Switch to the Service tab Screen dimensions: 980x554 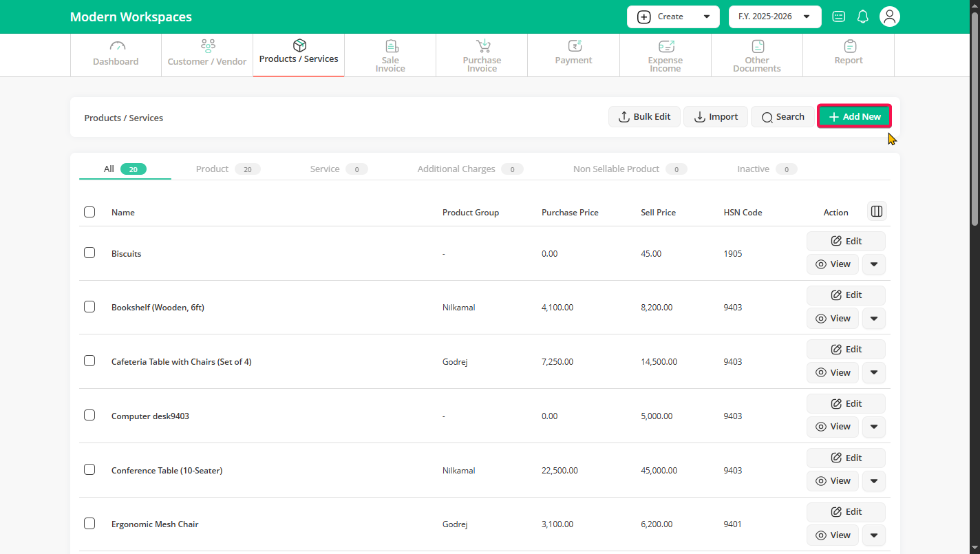point(325,169)
